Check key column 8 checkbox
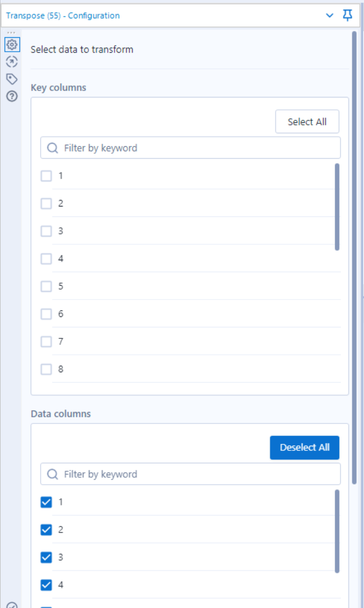Image resolution: width=364 pixels, height=608 pixels. pyautogui.click(x=46, y=369)
